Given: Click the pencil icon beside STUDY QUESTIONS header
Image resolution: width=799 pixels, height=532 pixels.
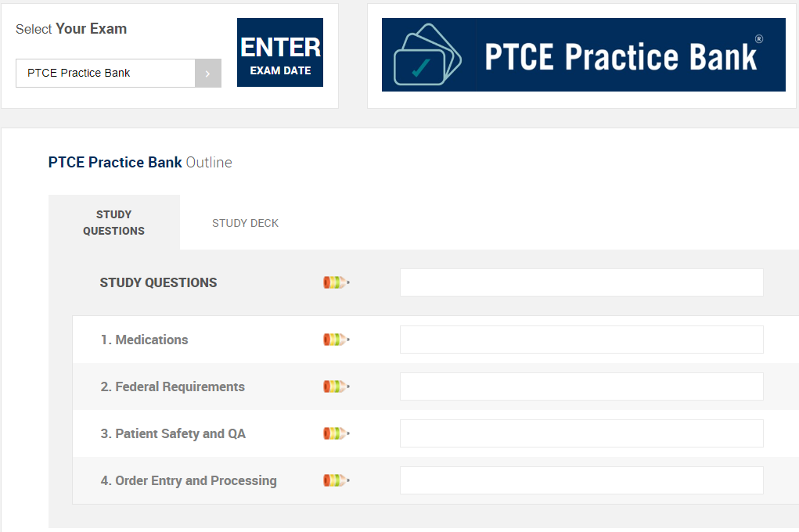Looking at the screenshot, I should pos(336,282).
